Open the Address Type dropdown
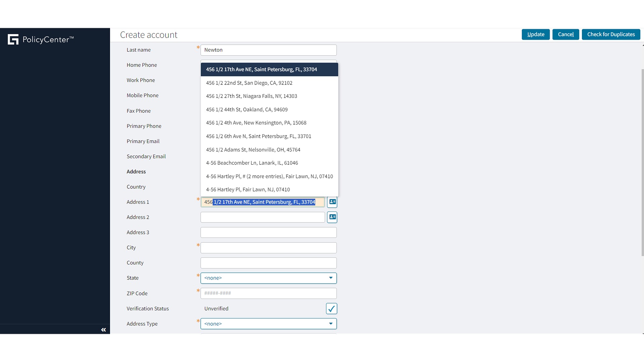Screen dimensions: 644x362 (268, 324)
